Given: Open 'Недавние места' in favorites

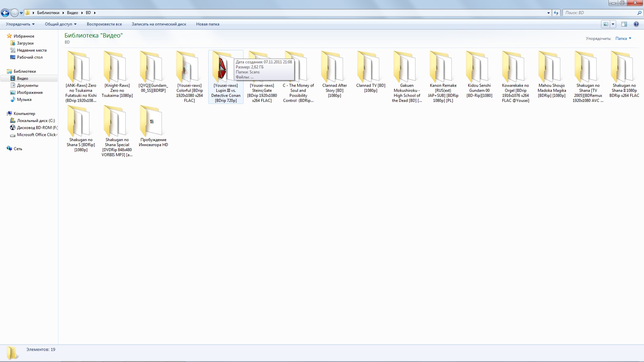Looking at the screenshot, I should pos(32,50).
